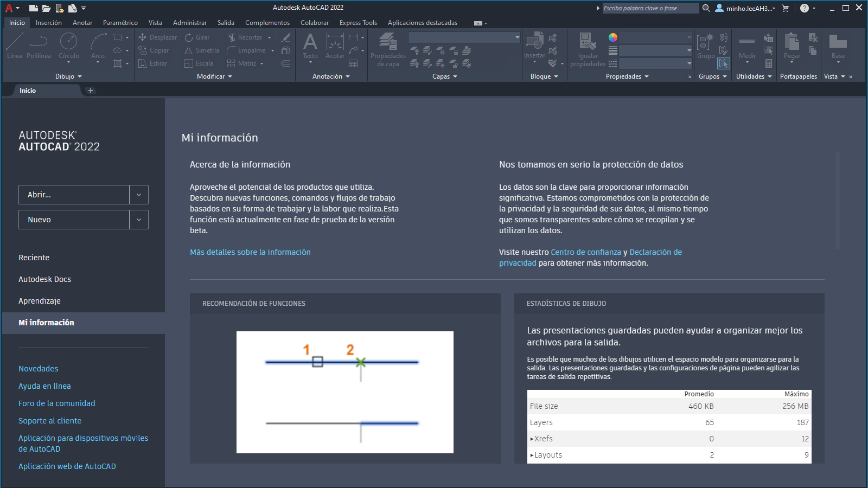Image resolution: width=868 pixels, height=488 pixels.
Task: Select the Empalme fillet tool
Action: point(246,50)
